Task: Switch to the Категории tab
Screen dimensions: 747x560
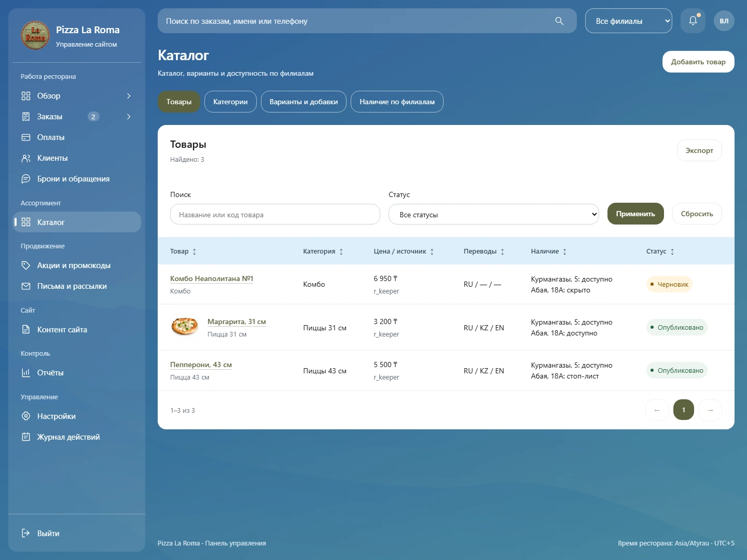Action: (230, 102)
